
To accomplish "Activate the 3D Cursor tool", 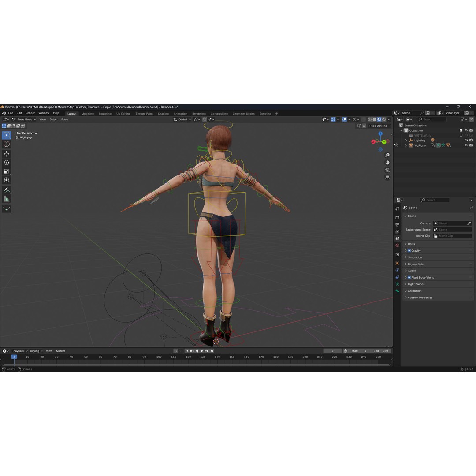I will coord(6,144).
